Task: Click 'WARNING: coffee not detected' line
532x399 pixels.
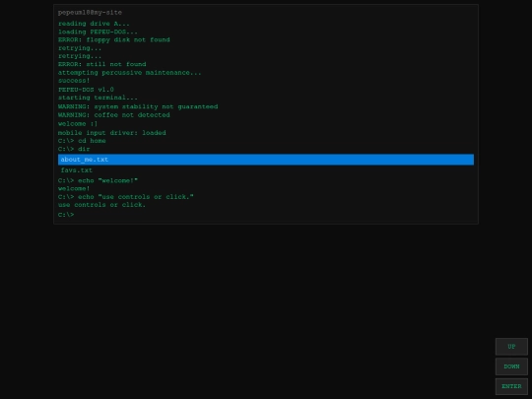Action: tap(114, 115)
